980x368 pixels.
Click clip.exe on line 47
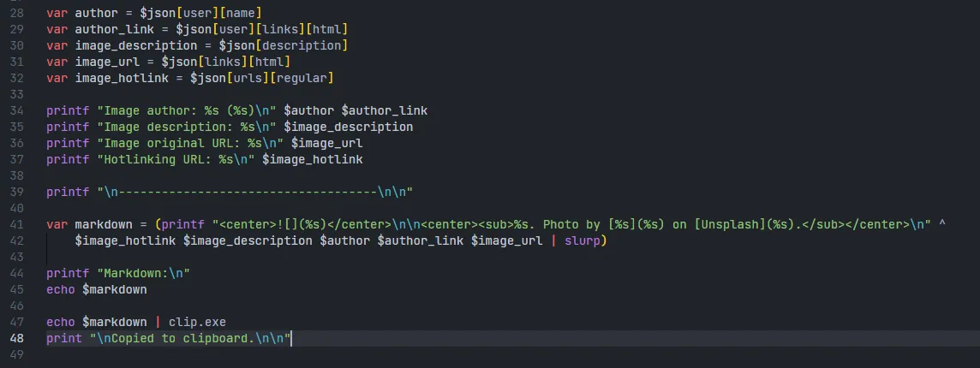coord(198,323)
